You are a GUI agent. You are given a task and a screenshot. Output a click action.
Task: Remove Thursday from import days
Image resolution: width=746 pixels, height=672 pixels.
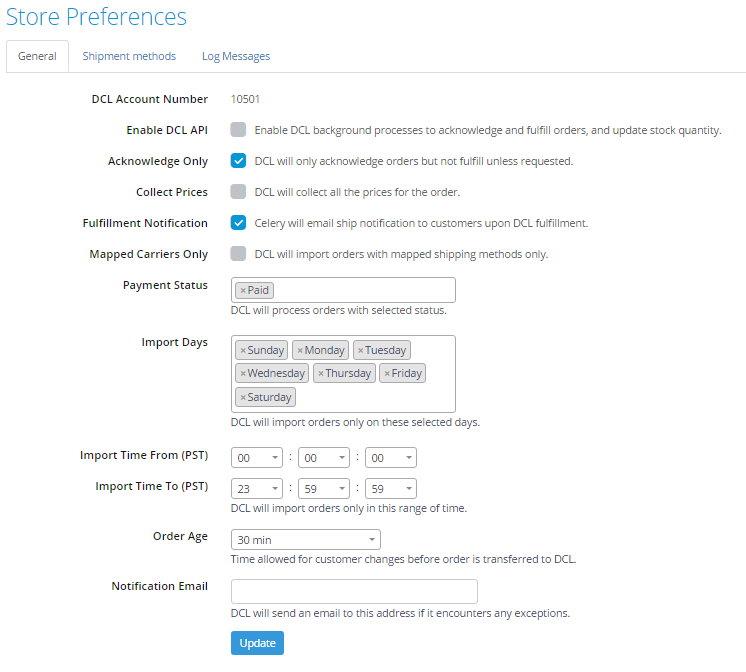point(321,373)
